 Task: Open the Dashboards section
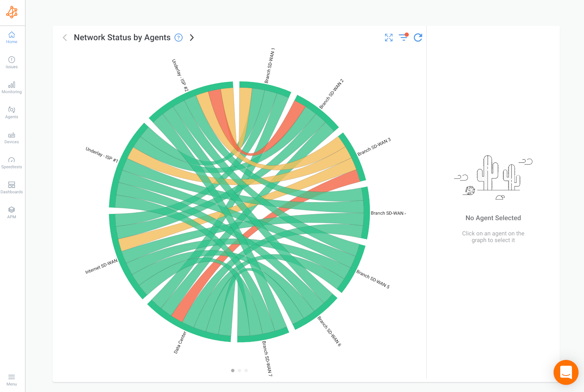(x=11, y=187)
